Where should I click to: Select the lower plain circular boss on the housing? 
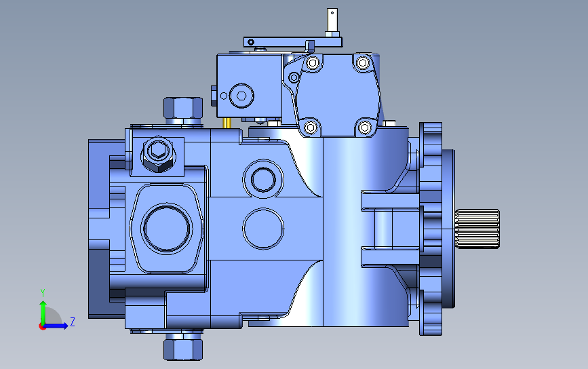[263, 229]
